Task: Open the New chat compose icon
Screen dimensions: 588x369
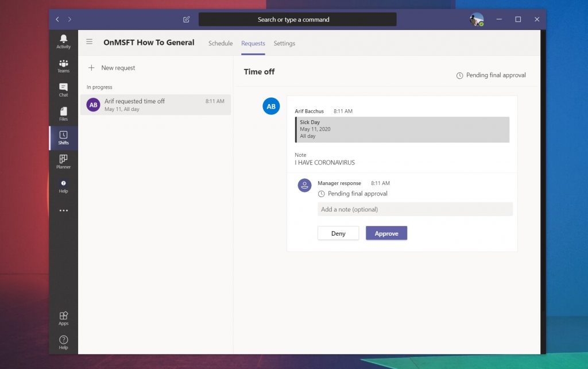Action: [186, 19]
